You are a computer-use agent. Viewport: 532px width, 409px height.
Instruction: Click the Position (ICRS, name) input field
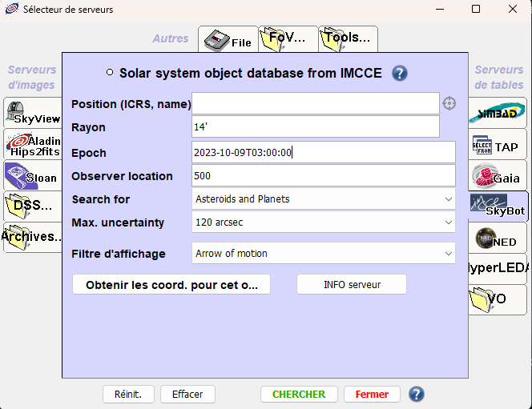coord(316,103)
